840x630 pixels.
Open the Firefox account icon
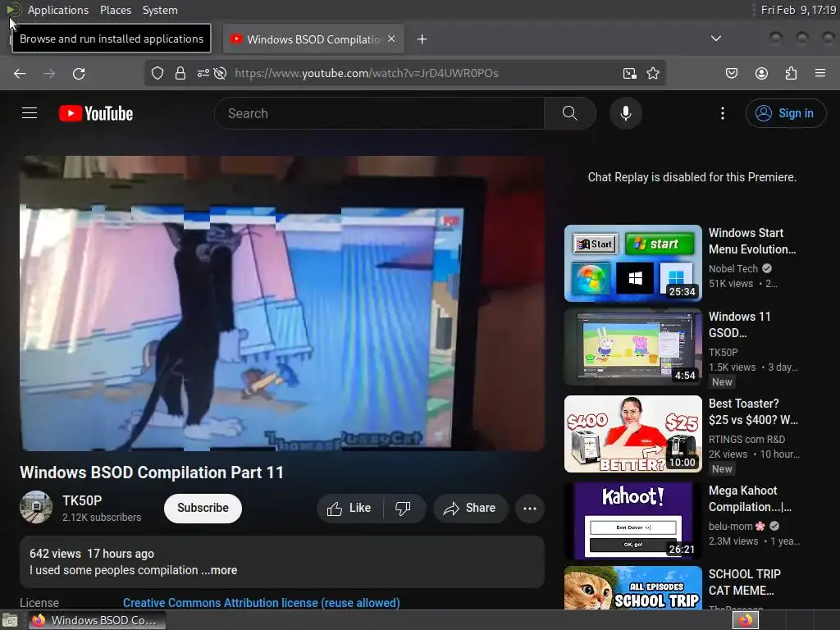tap(761, 73)
